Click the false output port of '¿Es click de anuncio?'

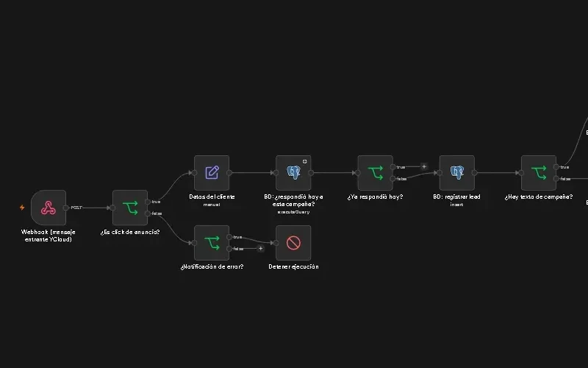(148, 213)
